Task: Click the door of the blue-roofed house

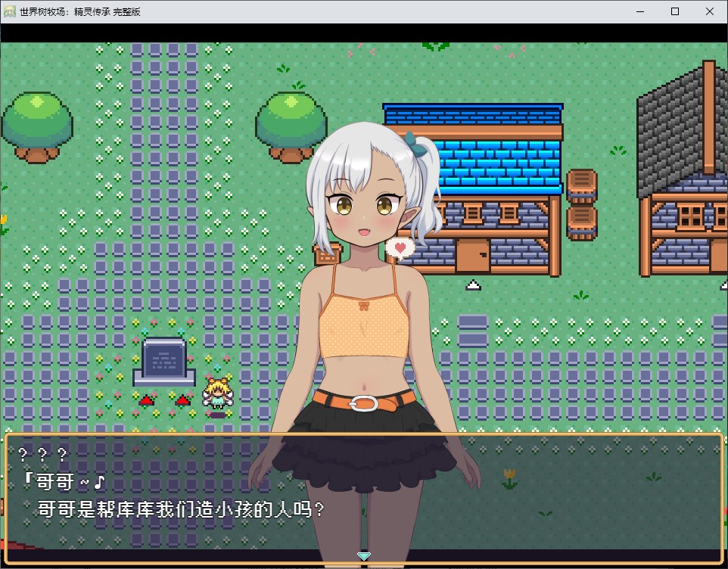Action: (473, 255)
